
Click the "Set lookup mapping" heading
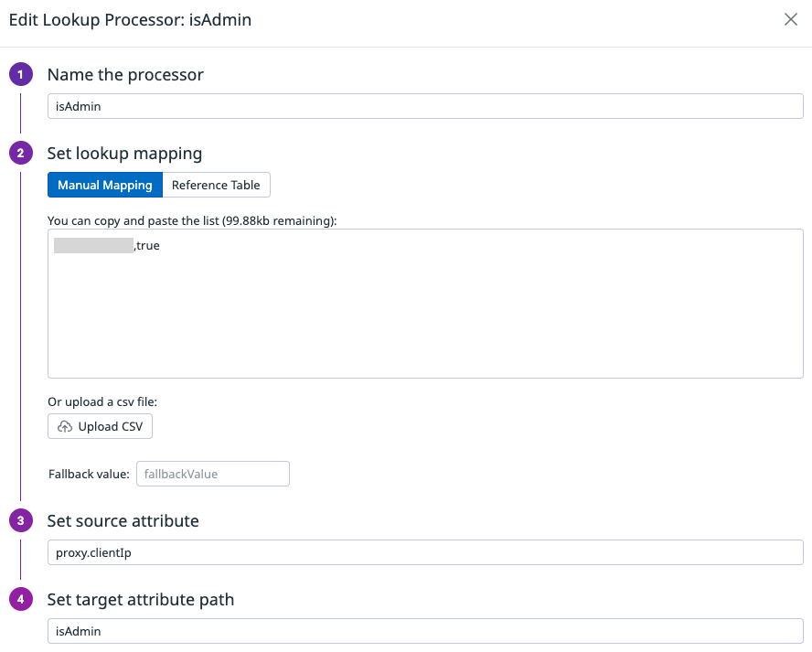(x=124, y=154)
